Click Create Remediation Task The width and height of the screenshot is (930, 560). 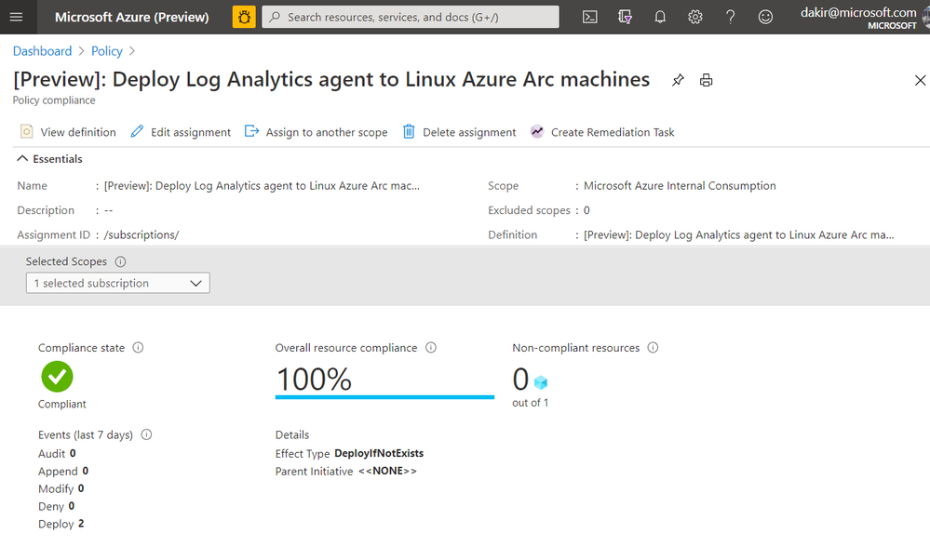pos(602,132)
